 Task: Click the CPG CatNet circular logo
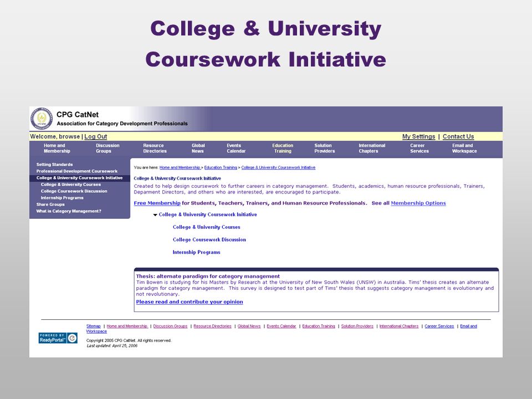tap(42, 119)
